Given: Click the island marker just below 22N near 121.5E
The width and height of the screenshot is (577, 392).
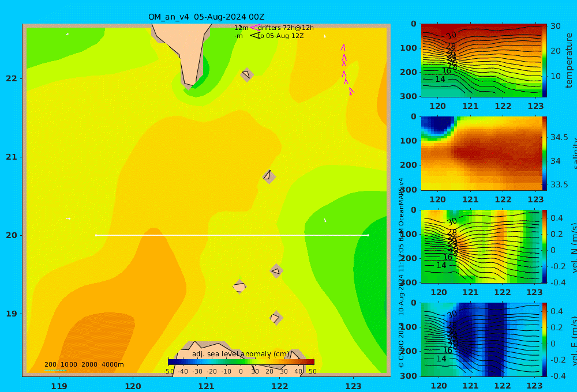Looking at the screenshot, I should coord(246,74).
